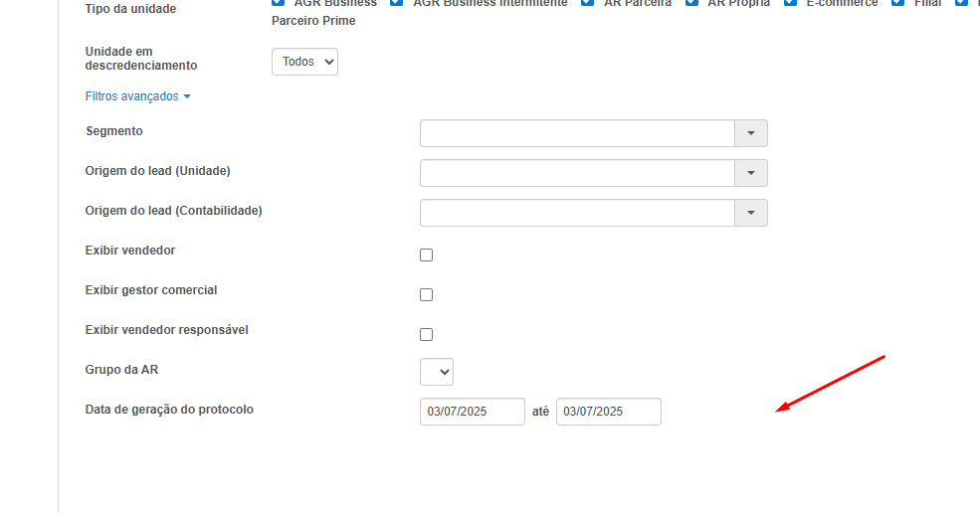Expand the Unidade em descredenciamento 'Todos' select
Image resolution: width=980 pixels, height=513 pixels.
tap(304, 62)
